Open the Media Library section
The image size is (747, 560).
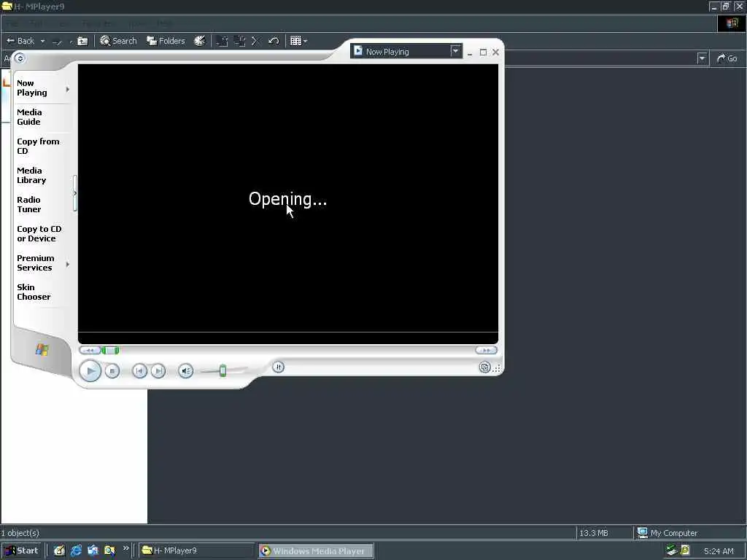[31, 175]
